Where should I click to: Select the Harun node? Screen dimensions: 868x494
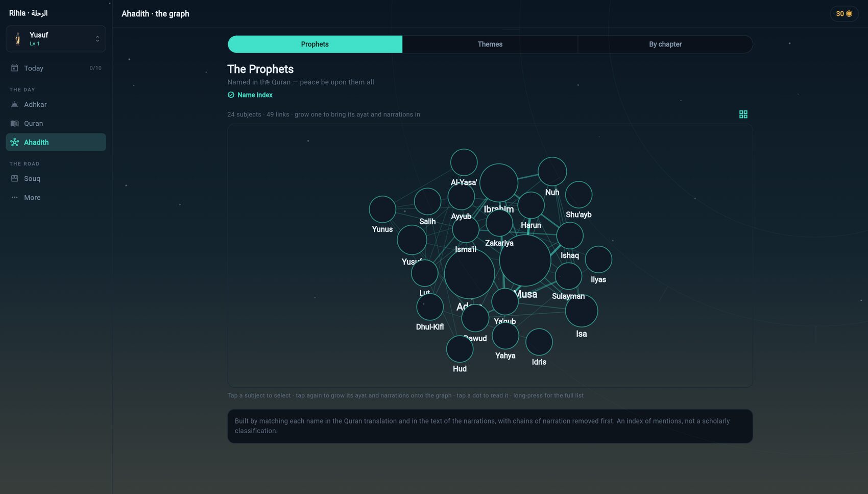(531, 205)
